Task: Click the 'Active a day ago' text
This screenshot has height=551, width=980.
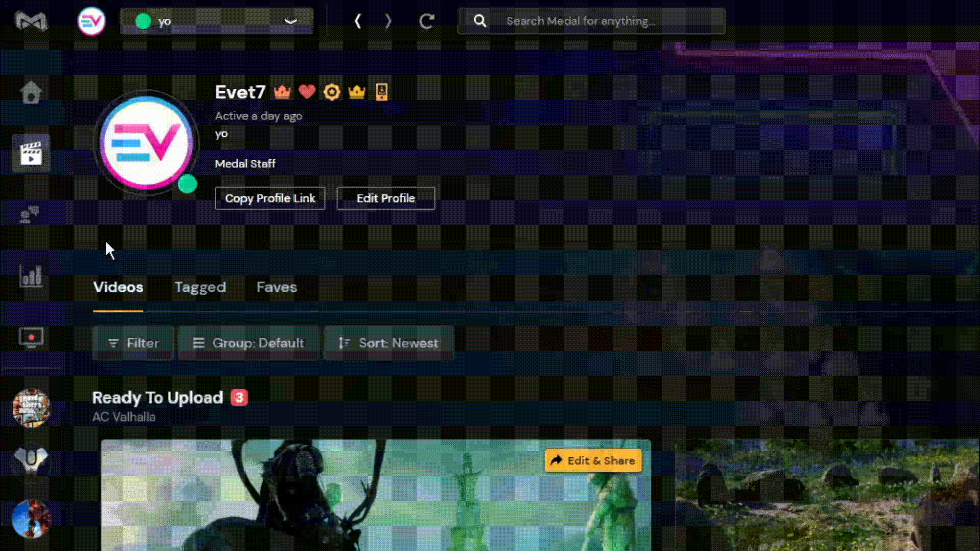Action: pyautogui.click(x=258, y=116)
